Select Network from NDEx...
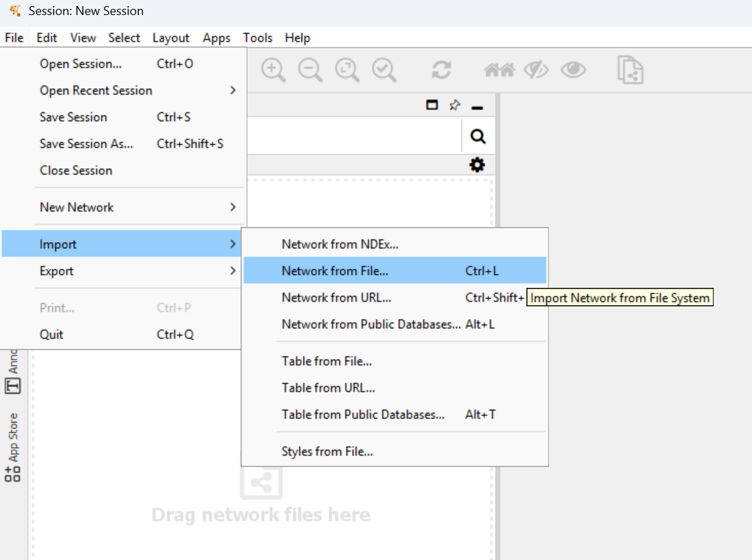The height and width of the screenshot is (560, 752). click(x=394, y=244)
